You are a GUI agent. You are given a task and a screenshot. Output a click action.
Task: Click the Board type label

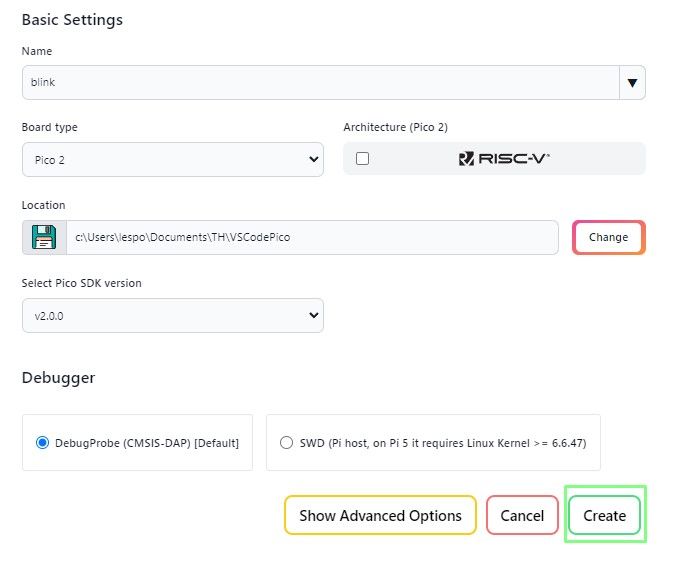49,127
